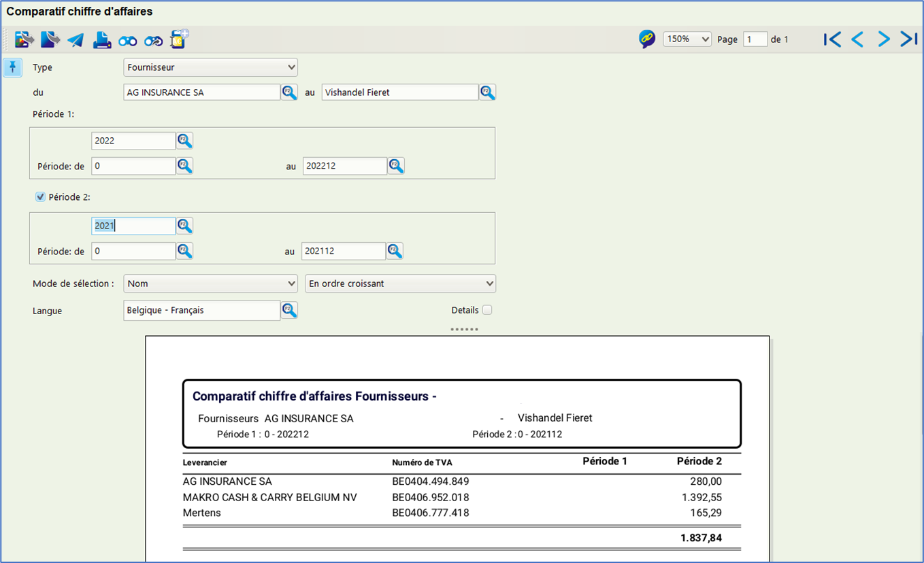
Task: Click the pin icon beside Type
Action: (x=13, y=67)
